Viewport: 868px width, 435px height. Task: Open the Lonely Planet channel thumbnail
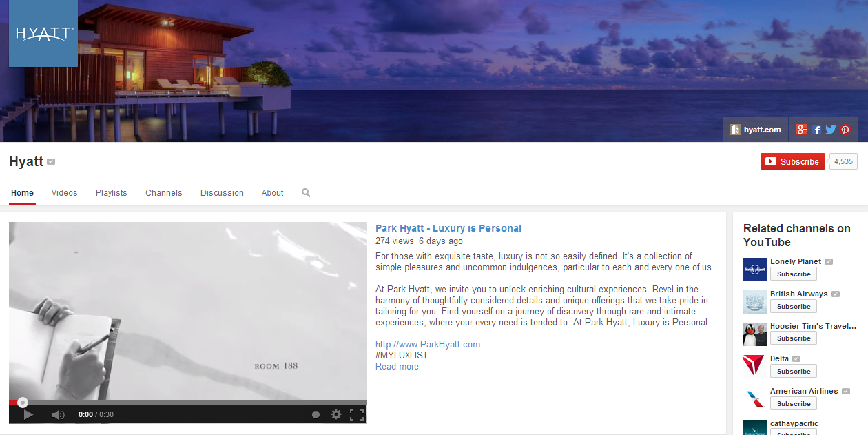pyautogui.click(x=755, y=270)
